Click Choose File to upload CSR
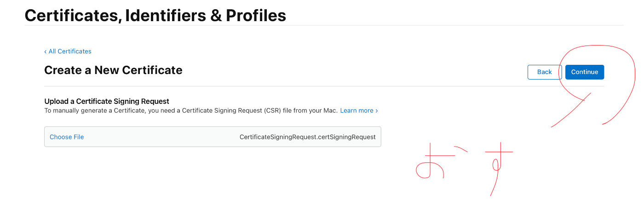The image size is (644, 211). pyautogui.click(x=67, y=137)
